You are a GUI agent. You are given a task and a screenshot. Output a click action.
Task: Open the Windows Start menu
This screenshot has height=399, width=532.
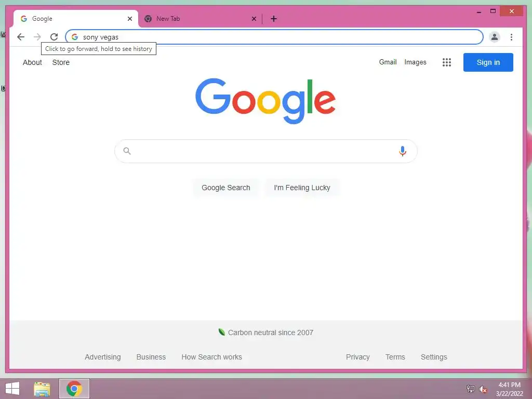point(12,389)
